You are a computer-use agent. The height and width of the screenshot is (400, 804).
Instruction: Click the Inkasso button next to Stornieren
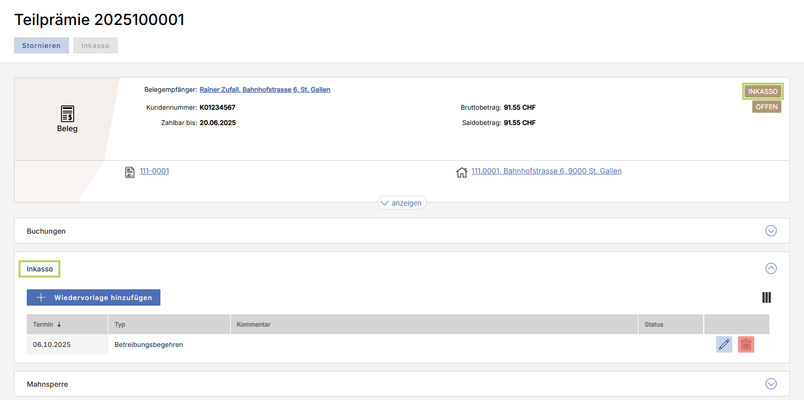pyautogui.click(x=96, y=46)
